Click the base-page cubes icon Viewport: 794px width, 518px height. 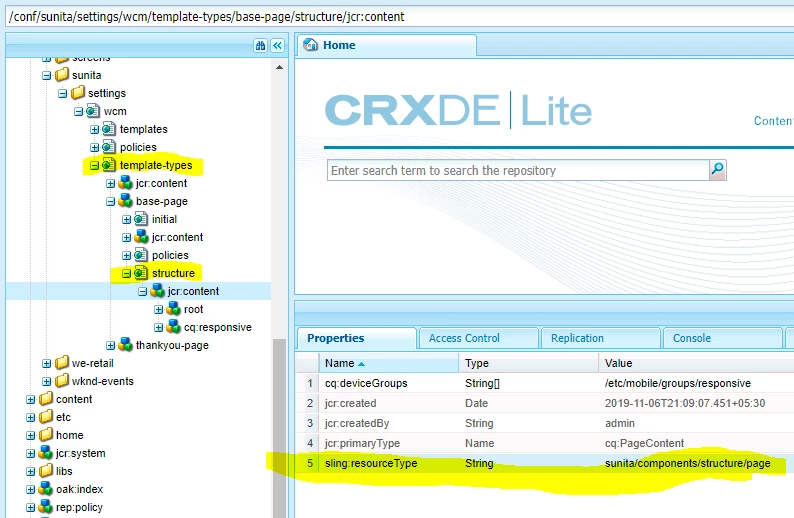(125, 201)
